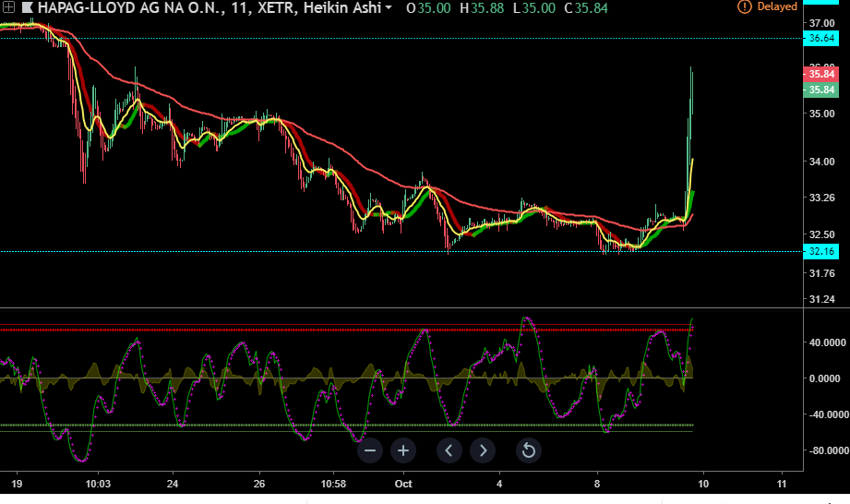Click the red 35.84 price tag
Viewport: 850px width, 504px height.
click(x=821, y=74)
